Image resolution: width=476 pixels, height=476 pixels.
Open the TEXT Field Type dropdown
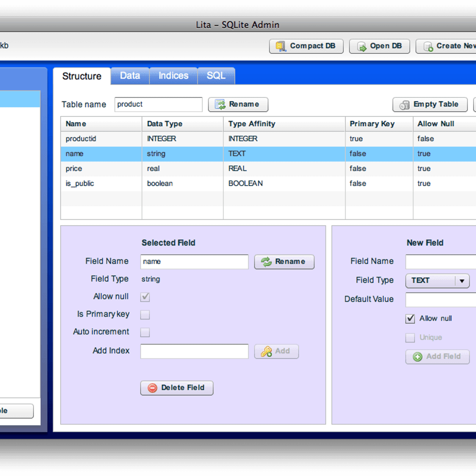pos(437,281)
